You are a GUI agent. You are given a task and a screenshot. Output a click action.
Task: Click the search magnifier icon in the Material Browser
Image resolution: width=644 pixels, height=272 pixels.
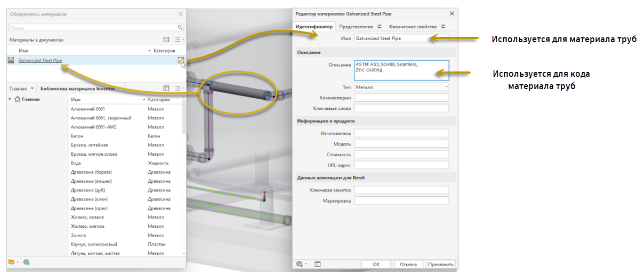(180, 27)
